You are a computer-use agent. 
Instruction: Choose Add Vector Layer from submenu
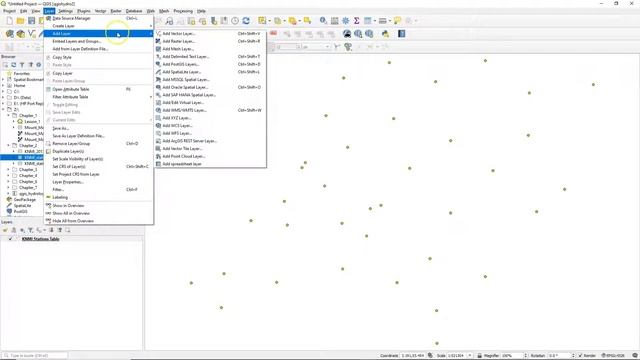click(211, 33)
